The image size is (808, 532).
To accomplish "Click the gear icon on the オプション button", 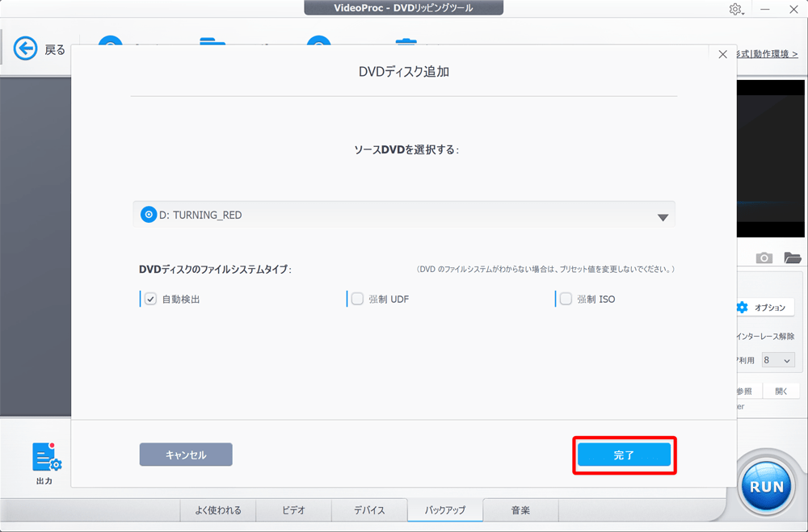I will 742,308.
